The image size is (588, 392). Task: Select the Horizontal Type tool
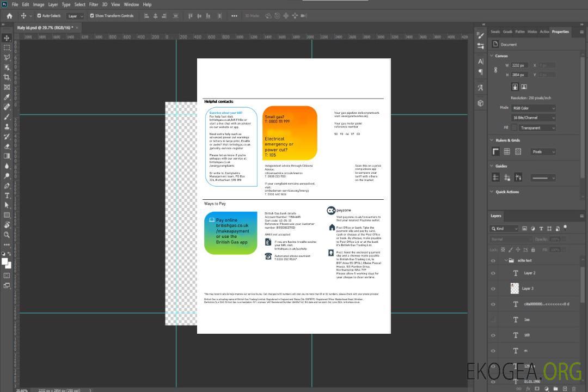coord(7,195)
